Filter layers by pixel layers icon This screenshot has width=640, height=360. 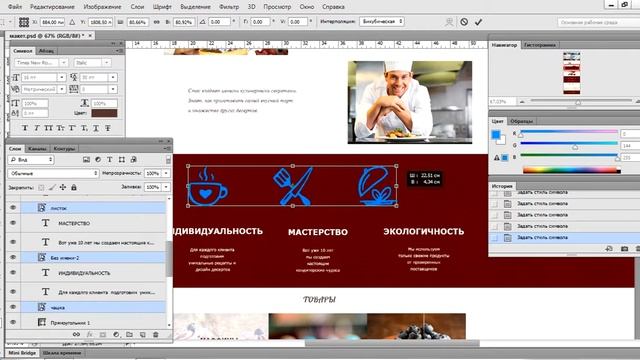pos(86,160)
